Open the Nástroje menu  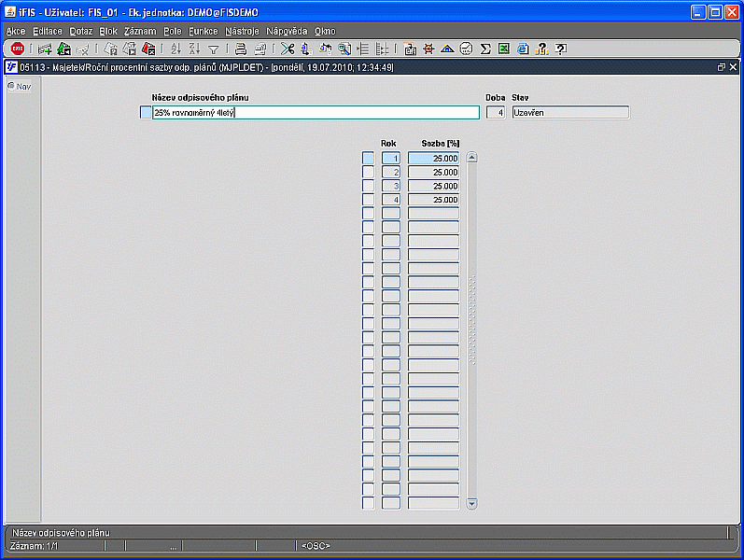click(x=242, y=31)
